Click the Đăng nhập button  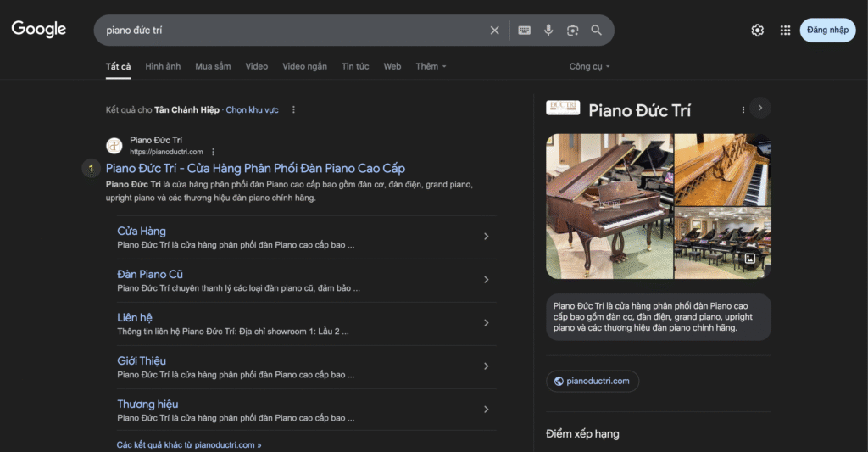tap(827, 30)
